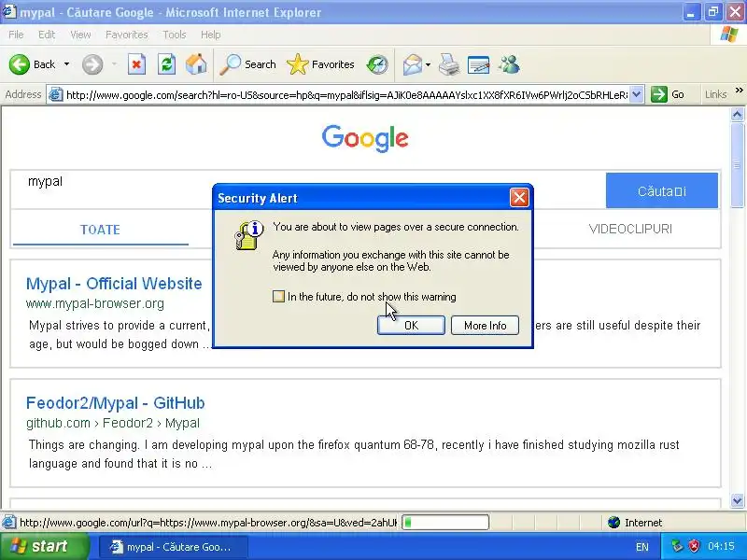
Task: Click the EN language indicator
Action: [x=641, y=547]
